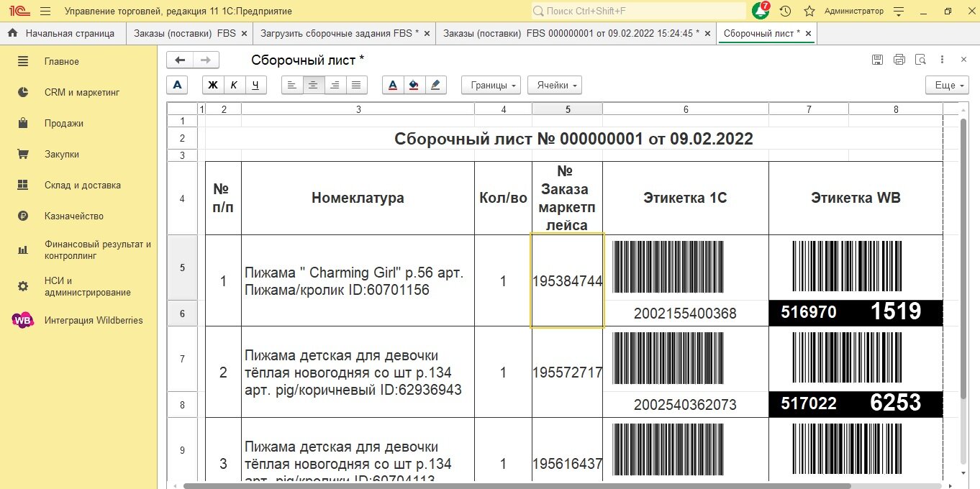Open the Границы dropdown

(x=491, y=85)
